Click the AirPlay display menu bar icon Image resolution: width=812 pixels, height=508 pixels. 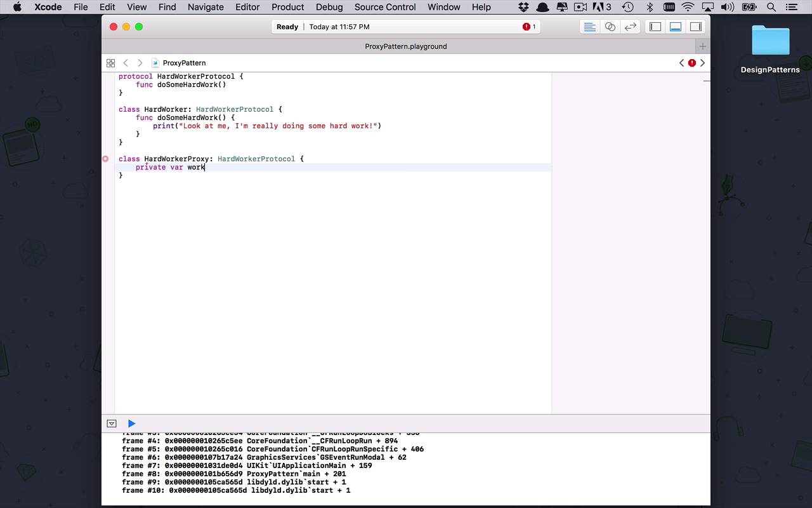pos(708,7)
